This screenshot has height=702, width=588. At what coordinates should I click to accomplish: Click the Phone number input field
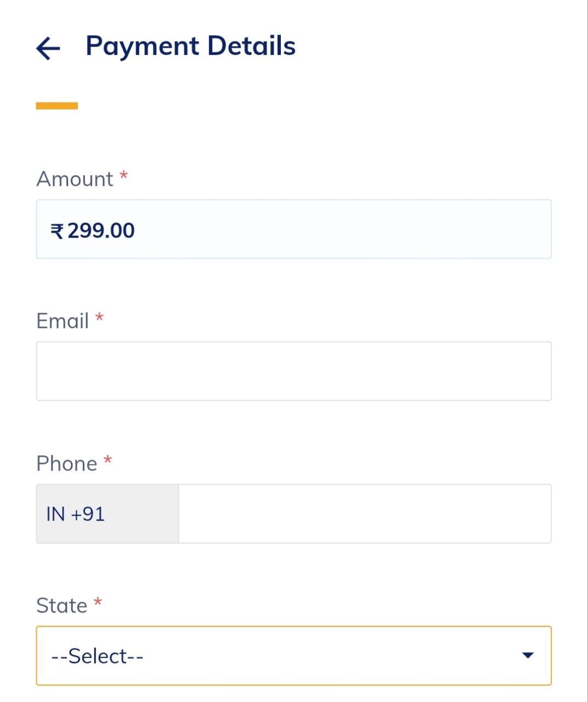point(365,513)
